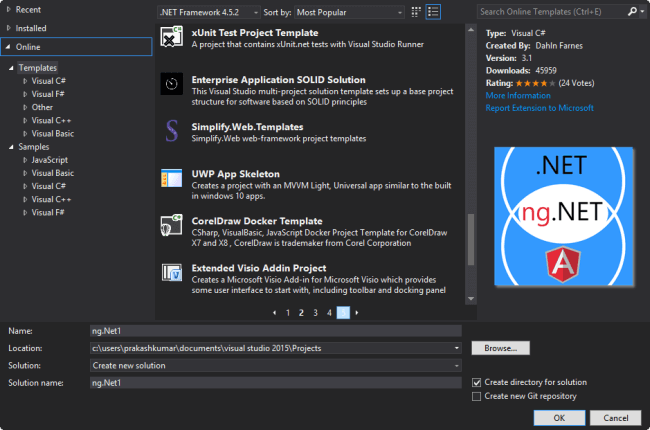Image resolution: width=650 pixels, height=430 pixels.
Task: Select Visual C++ under Samples
Action: point(51,199)
